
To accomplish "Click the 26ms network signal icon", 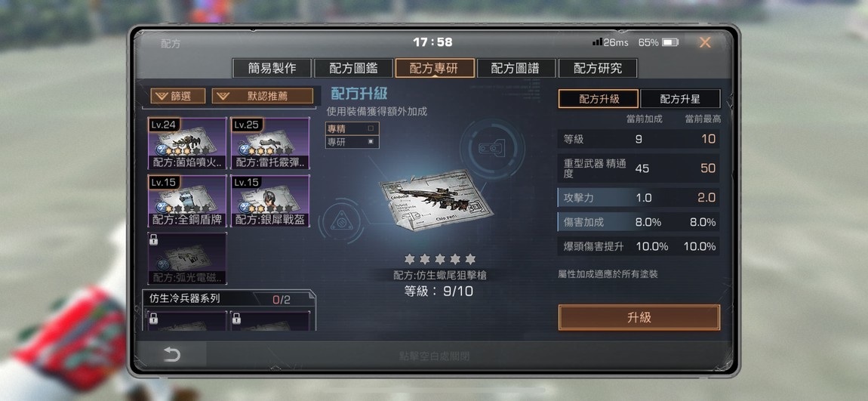I will 597,42.
